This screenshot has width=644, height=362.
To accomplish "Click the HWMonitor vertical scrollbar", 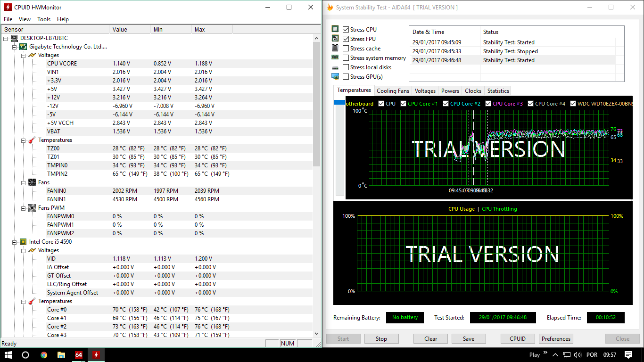I will click(x=317, y=104).
